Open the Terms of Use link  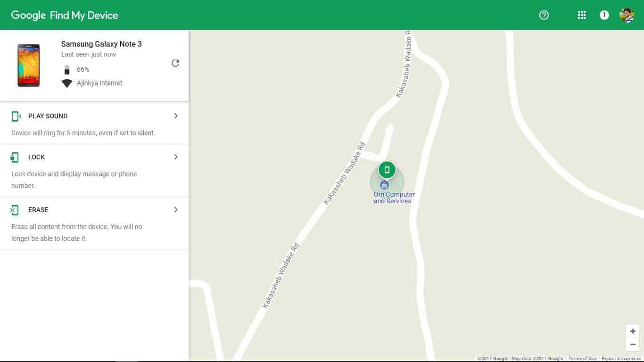point(582,359)
